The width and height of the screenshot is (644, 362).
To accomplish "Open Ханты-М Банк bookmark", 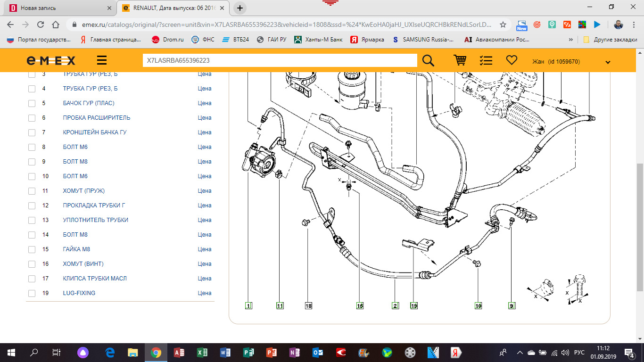I will 319,40.
